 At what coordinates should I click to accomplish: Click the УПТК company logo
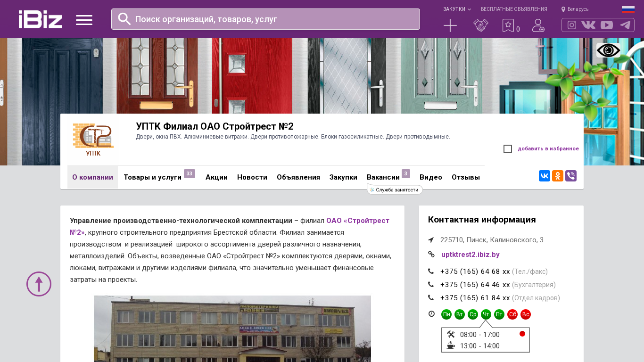93,140
